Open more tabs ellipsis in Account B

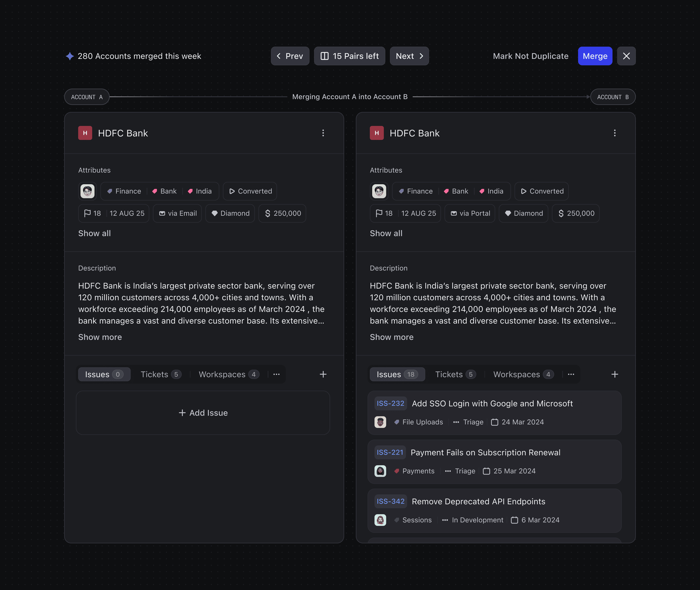(x=571, y=374)
